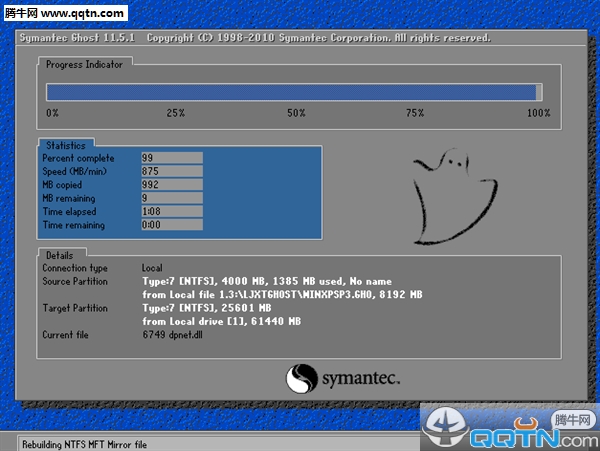
Task: Click the Time remaining label
Action: point(73,225)
